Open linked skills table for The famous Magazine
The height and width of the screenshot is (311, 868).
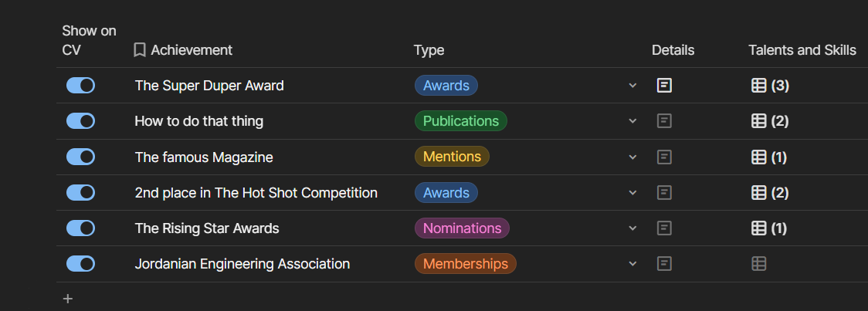(x=769, y=157)
